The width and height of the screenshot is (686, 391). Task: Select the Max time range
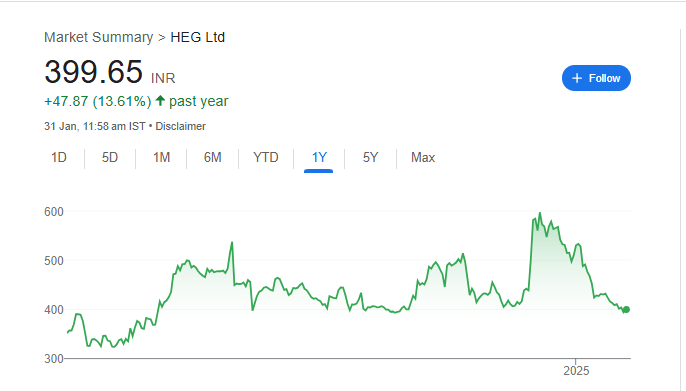423,157
